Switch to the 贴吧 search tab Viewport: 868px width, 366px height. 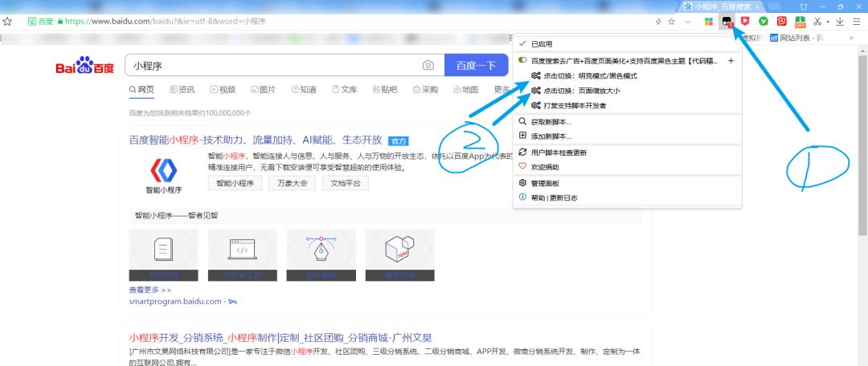(x=385, y=90)
